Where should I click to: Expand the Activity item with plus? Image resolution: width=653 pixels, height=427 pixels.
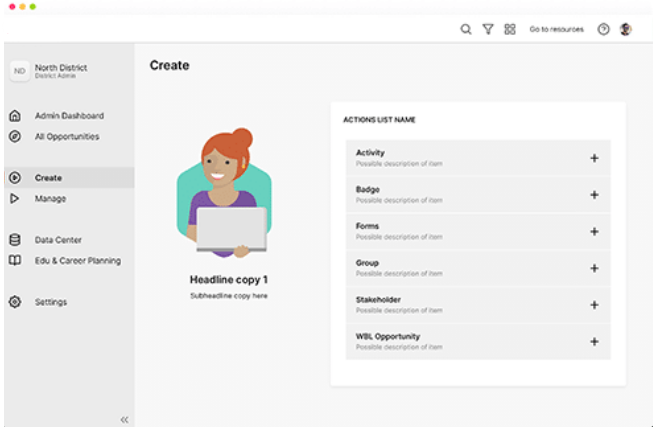click(x=594, y=158)
